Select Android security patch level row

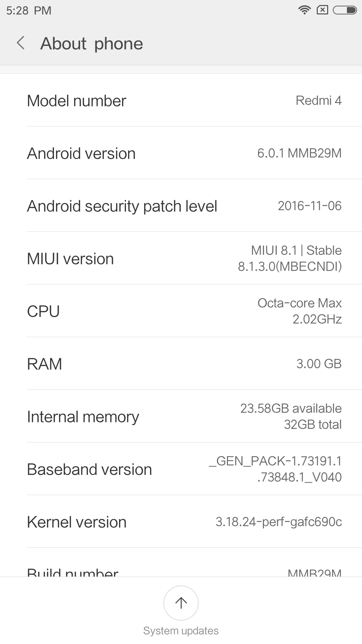tap(181, 206)
